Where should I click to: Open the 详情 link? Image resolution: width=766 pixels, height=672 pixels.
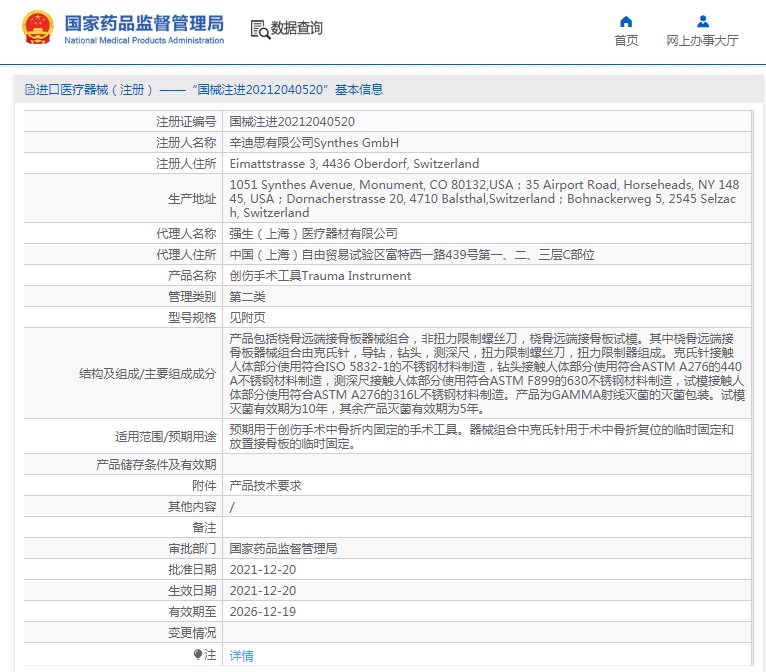(241, 656)
